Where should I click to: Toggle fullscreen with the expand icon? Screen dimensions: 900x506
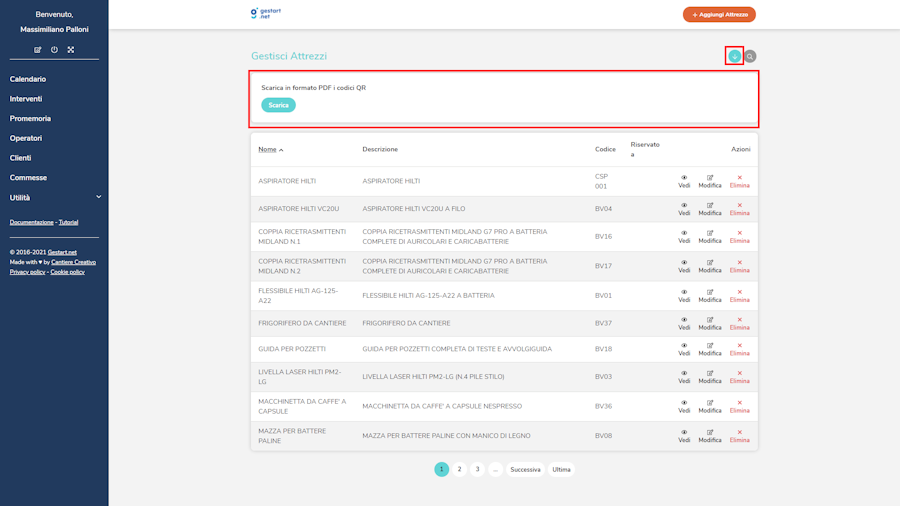pyautogui.click(x=71, y=50)
